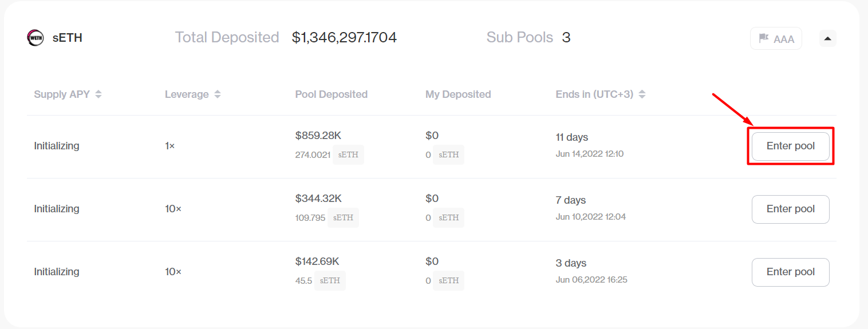Click sETH tag next to 109.795
Viewport: 868px width, 329px height.
(x=343, y=217)
